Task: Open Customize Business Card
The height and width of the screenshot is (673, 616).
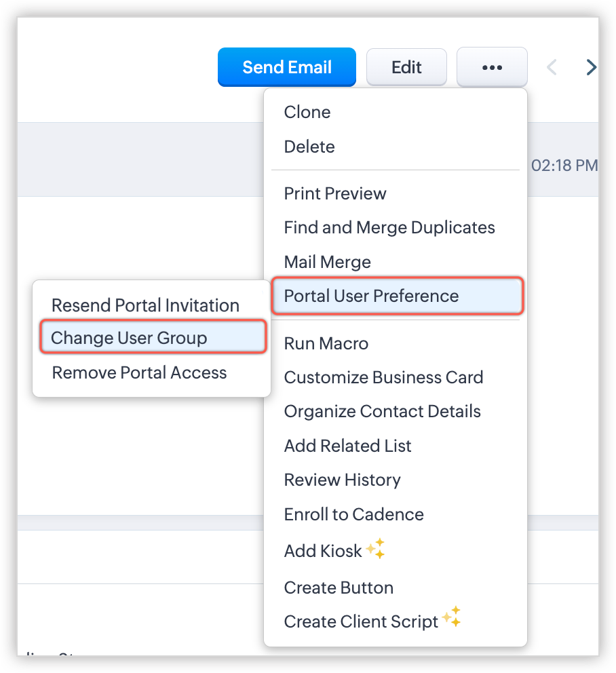Action: [383, 377]
